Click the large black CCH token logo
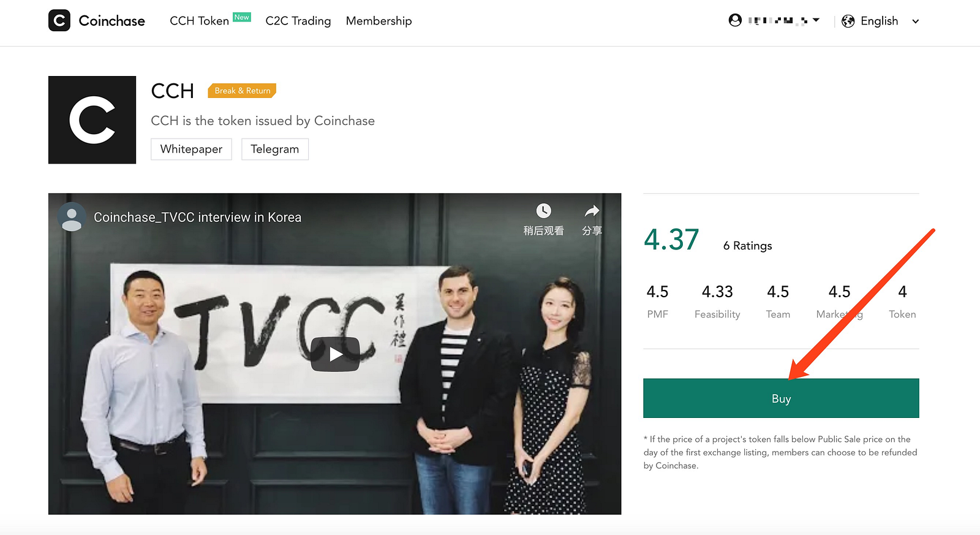The height and width of the screenshot is (535, 980). [x=92, y=120]
